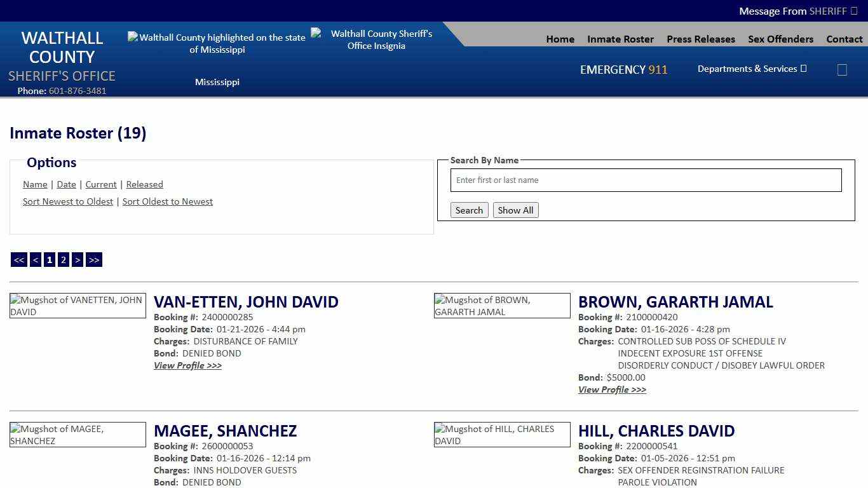This screenshot has width=868, height=488.
Task: Open the VAN-ETTEN mugshot thumbnail
Action: [x=78, y=306]
